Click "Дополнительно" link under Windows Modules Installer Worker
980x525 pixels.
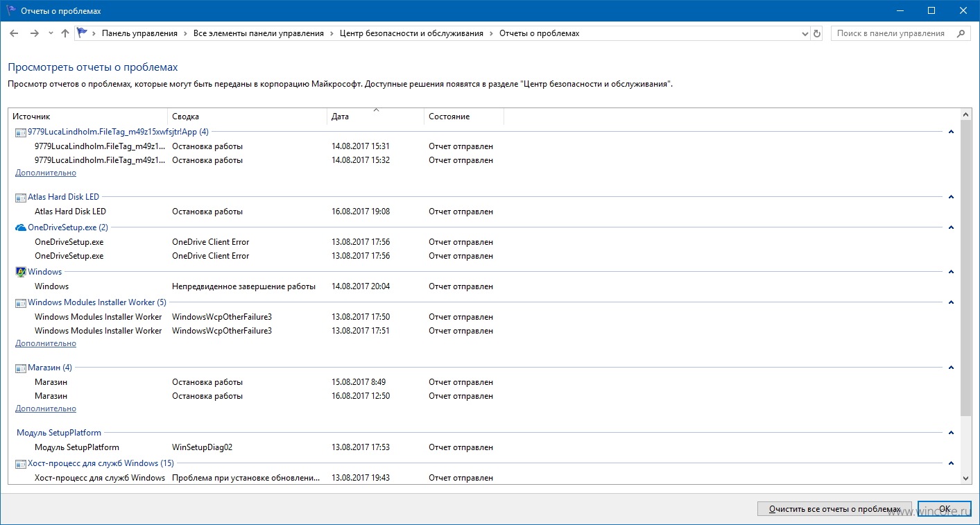46,343
